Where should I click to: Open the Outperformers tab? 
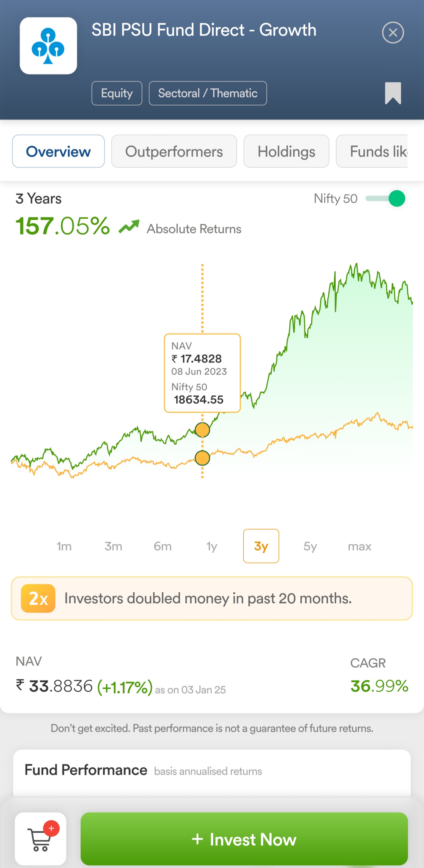coord(174,151)
